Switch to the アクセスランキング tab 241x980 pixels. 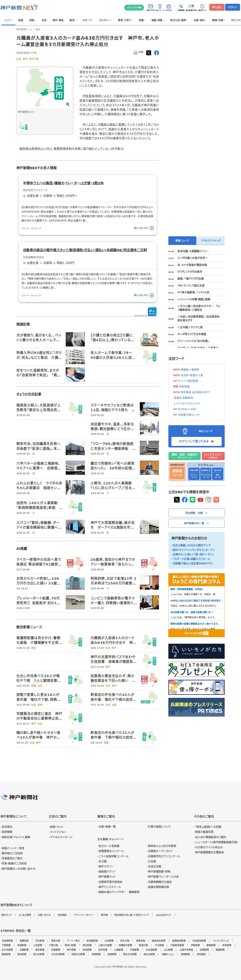[211, 240]
